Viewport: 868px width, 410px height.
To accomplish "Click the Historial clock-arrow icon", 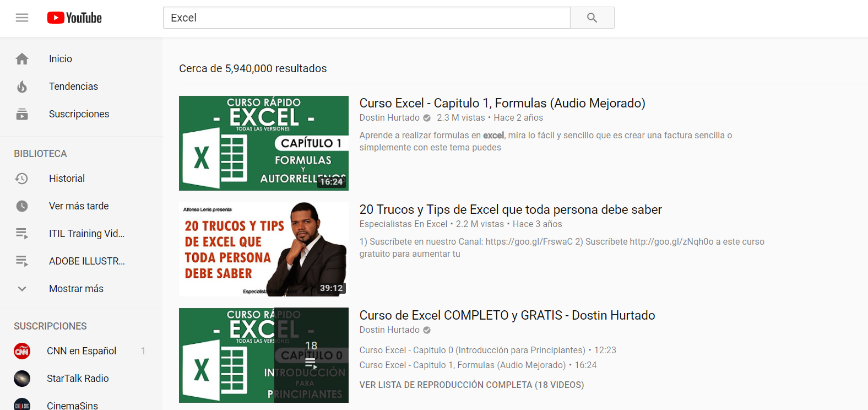I will 22,179.
